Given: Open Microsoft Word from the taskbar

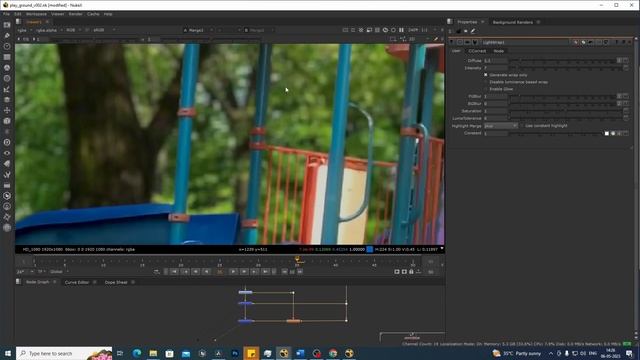Looking at the screenshot, I should point(300,353).
